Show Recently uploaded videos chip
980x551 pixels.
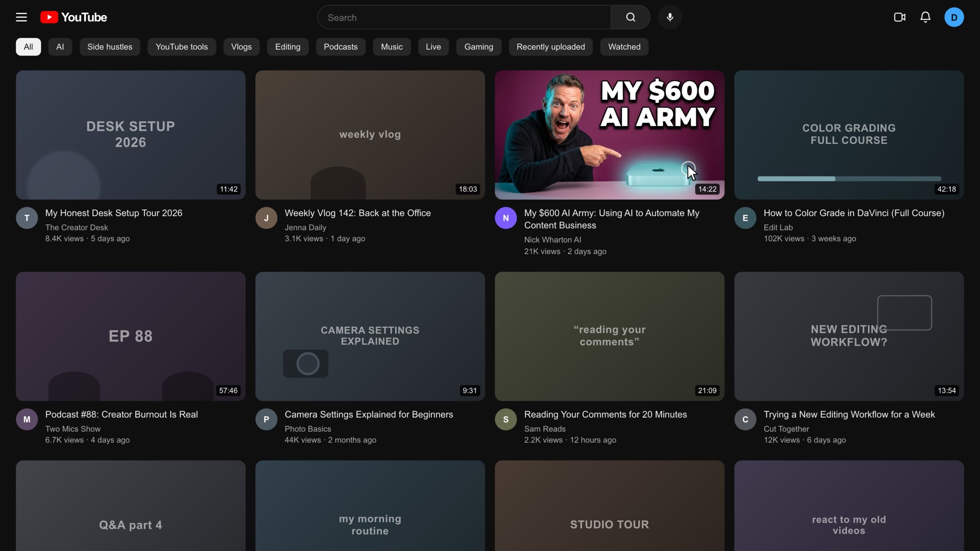551,47
